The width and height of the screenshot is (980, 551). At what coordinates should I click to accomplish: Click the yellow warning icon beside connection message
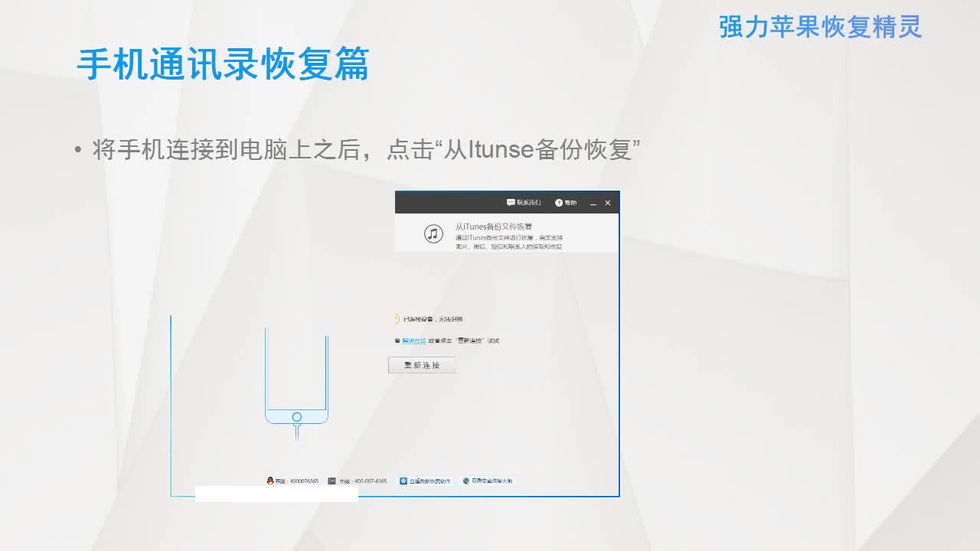point(397,318)
